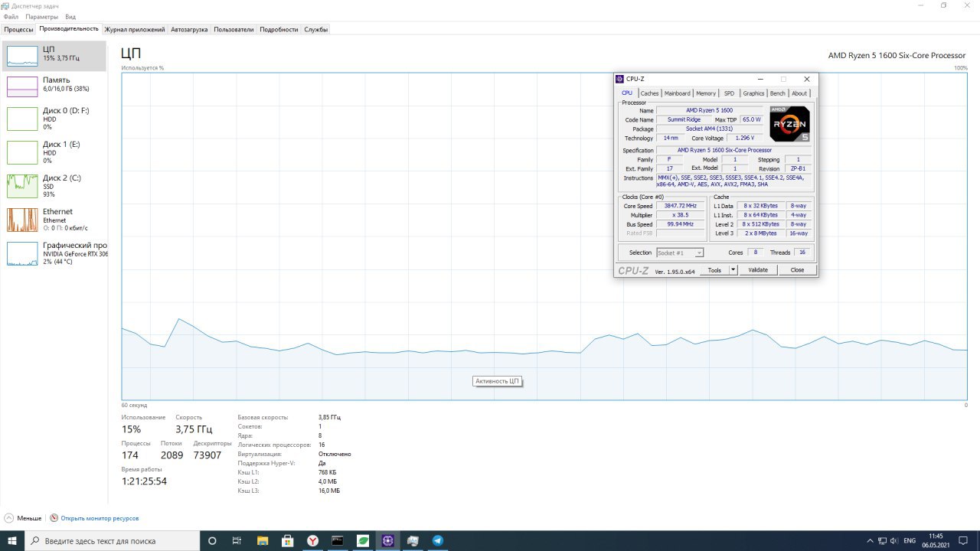Open the green leaf app on taskbar

[x=363, y=540]
